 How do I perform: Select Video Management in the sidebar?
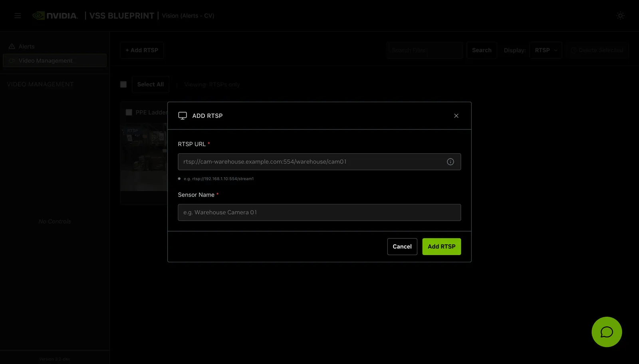(x=55, y=61)
